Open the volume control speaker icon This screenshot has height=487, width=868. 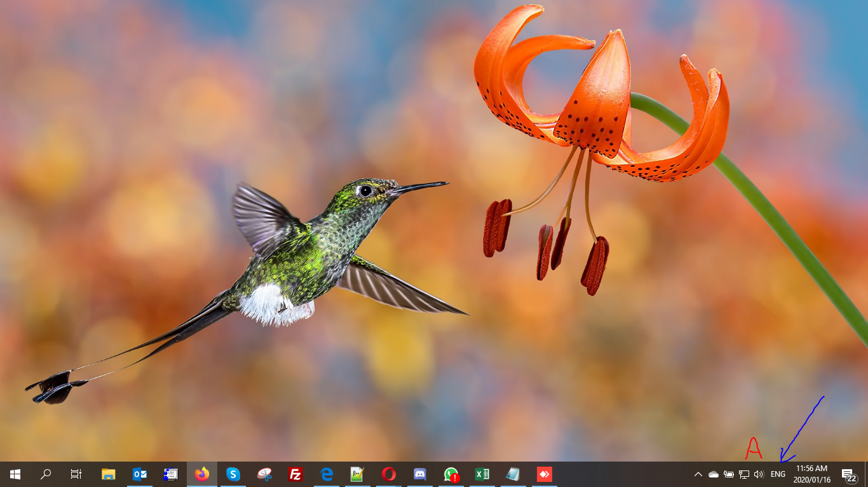[x=759, y=474]
